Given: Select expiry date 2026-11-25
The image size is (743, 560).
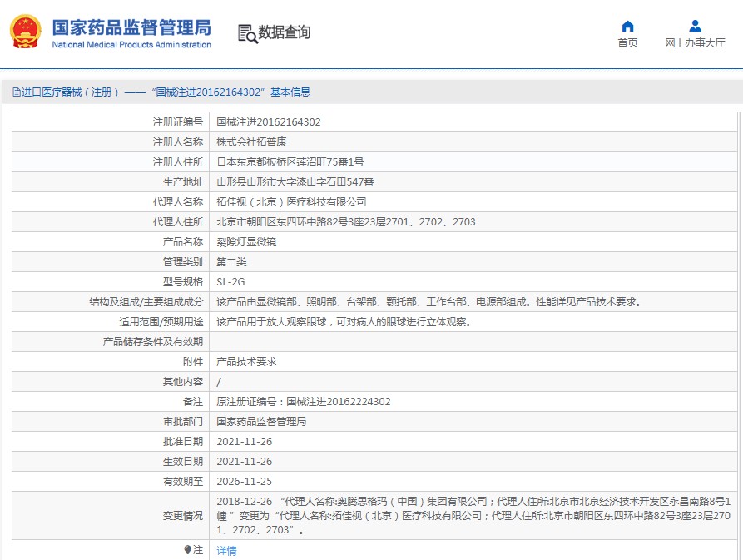Looking at the screenshot, I should point(245,481).
